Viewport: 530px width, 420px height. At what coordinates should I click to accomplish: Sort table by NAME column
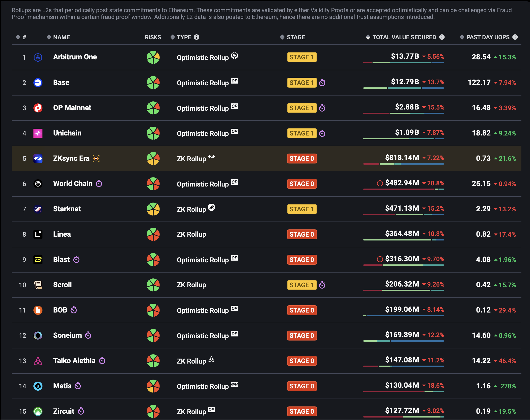58,37
